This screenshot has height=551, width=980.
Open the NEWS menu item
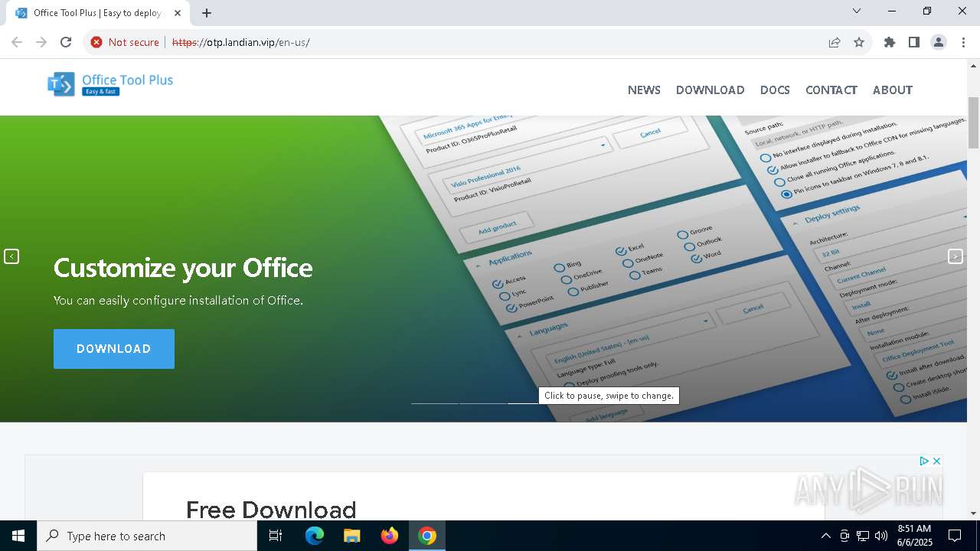644,90
